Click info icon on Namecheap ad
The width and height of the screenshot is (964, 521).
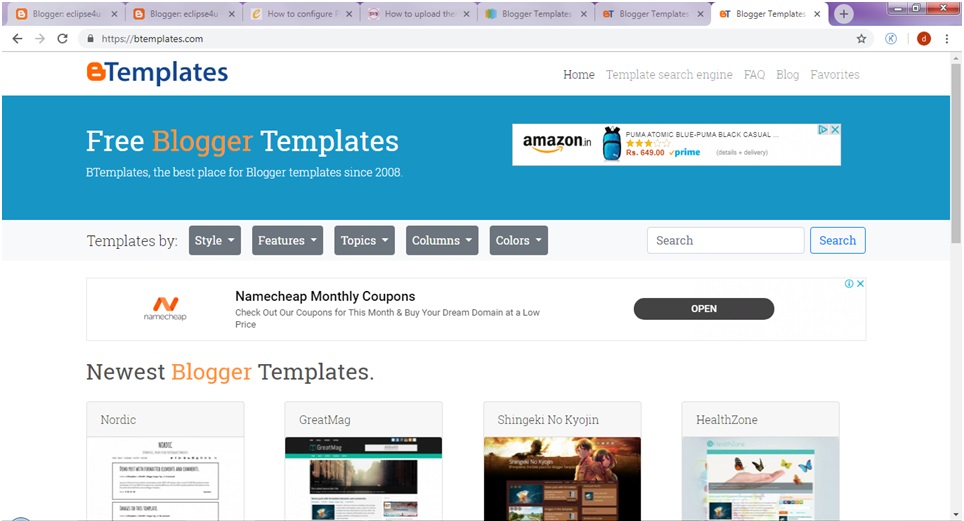coord(849,284)
